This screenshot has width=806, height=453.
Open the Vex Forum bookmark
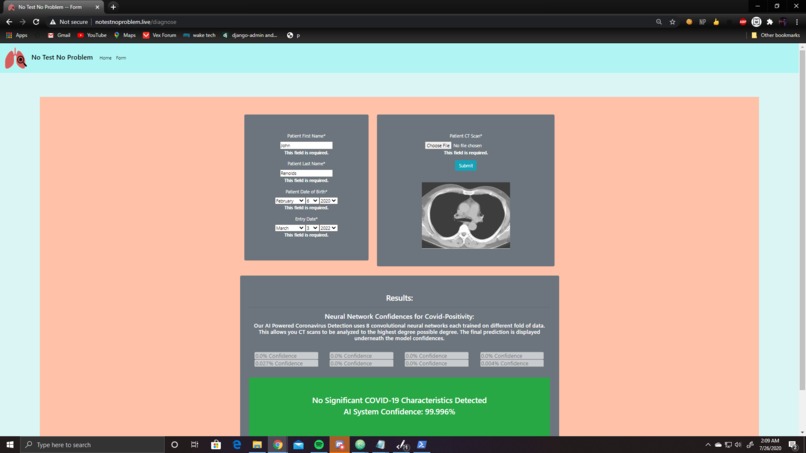tap(159, 35)
